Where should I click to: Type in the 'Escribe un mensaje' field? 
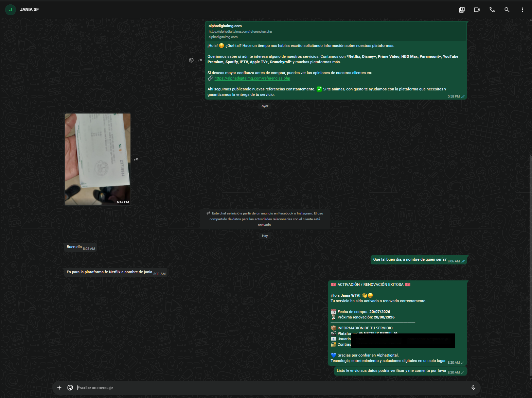click(x=272, y=387)
